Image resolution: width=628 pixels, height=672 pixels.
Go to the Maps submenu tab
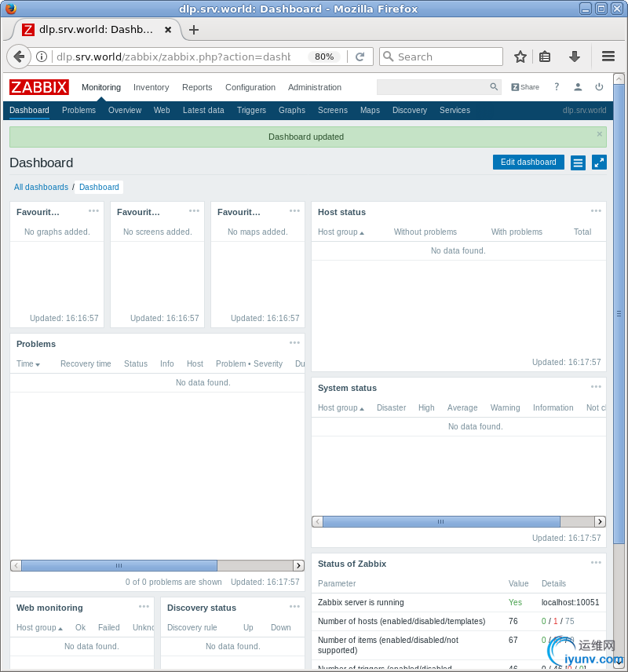(370, 110)
